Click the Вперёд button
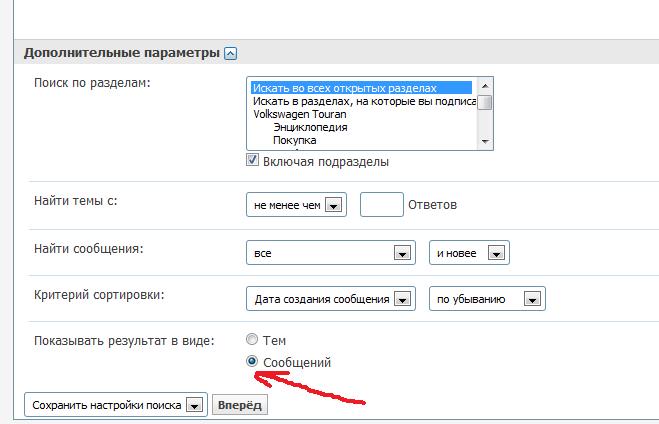 pos(240,405)
